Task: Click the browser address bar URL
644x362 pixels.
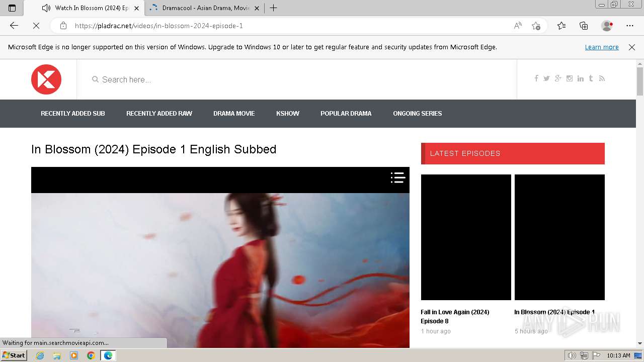Action: coord(159,26)
